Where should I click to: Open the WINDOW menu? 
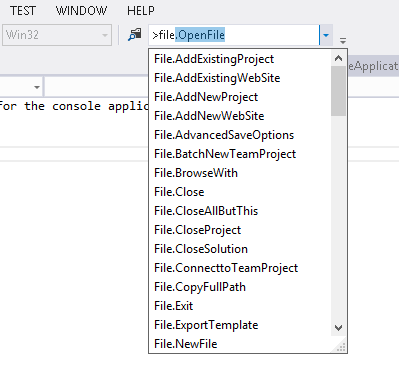coord(81,11)
